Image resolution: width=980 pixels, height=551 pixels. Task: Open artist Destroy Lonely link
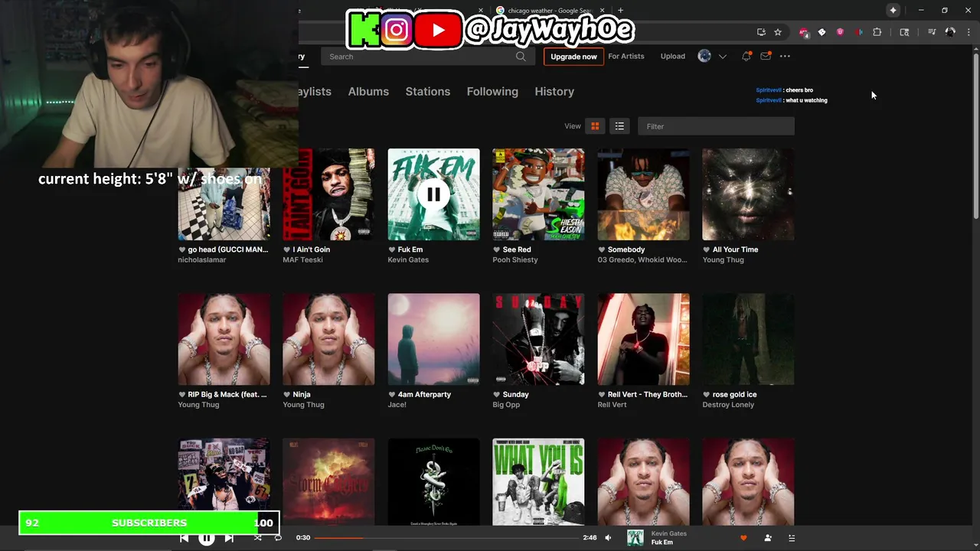tap(728, 404)
